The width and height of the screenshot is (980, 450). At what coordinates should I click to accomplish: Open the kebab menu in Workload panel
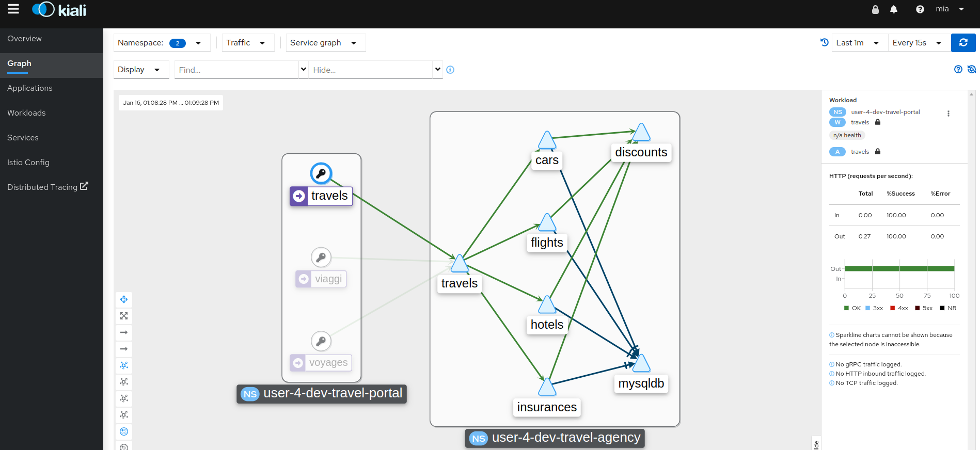click(x=948, y=114)
